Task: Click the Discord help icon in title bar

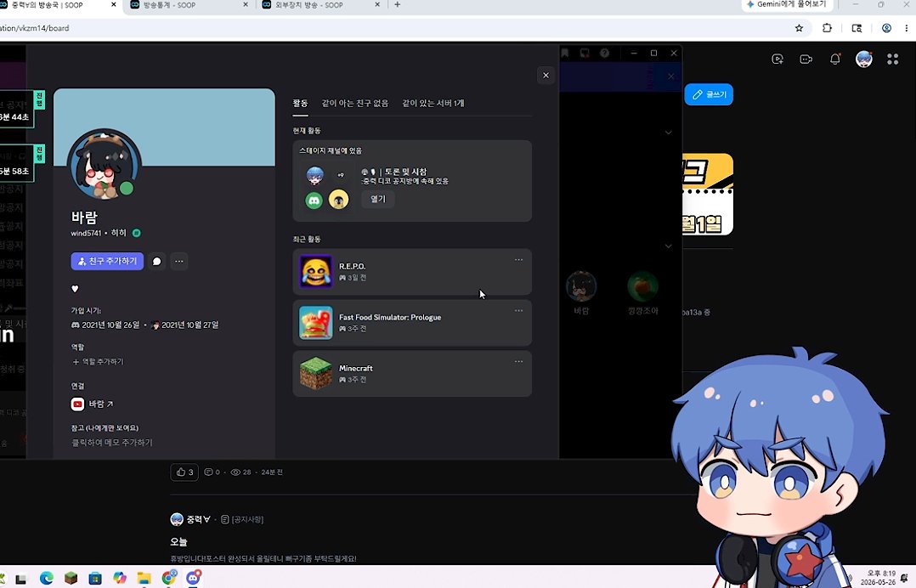Action: click(x=605, y=54)
